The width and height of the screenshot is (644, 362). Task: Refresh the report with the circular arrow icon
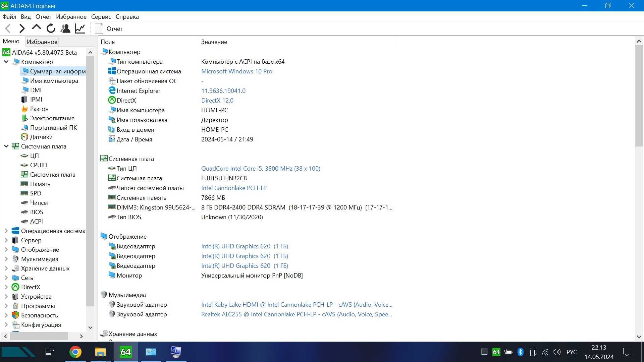[51, 28]
